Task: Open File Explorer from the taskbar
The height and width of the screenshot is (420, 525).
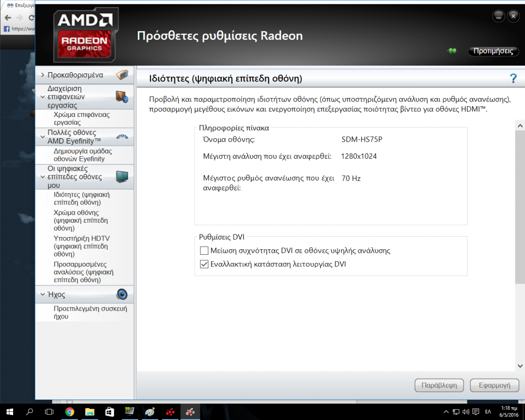Action: point(90,412)
